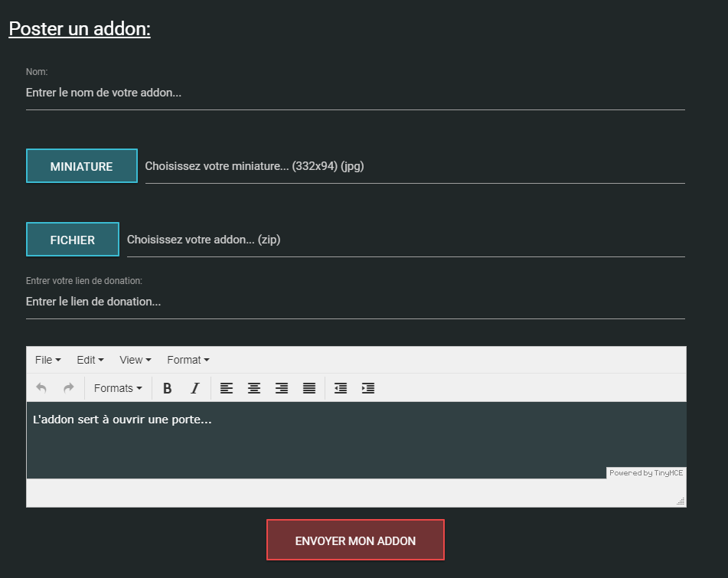Screen dimensions: 728x578
Task: Open the Edit menu
Action: point(90,360)
